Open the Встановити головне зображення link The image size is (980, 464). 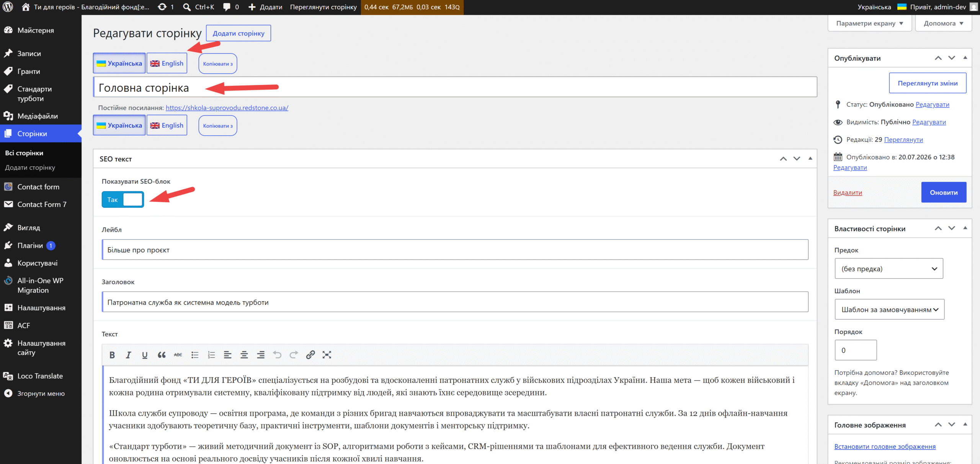885,446
